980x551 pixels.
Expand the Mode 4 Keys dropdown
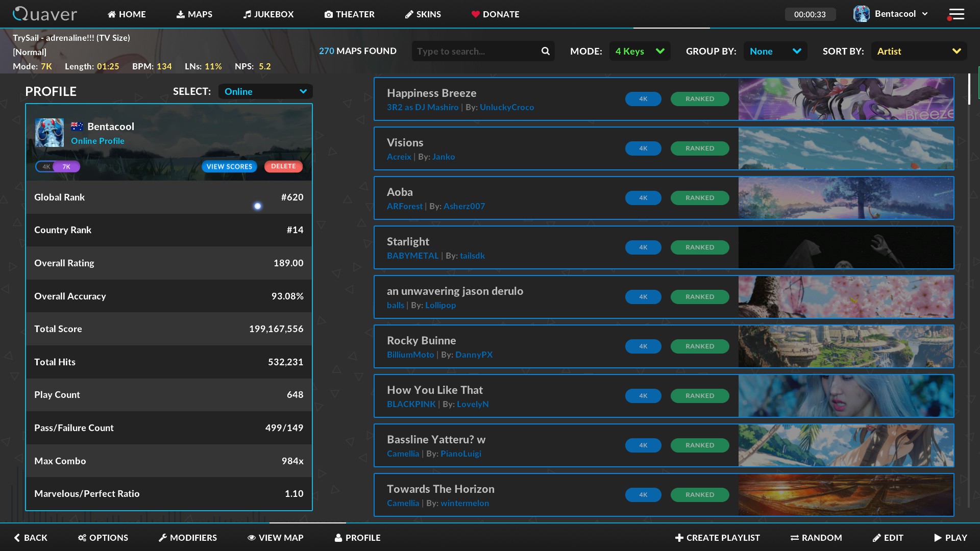point(640,51)
